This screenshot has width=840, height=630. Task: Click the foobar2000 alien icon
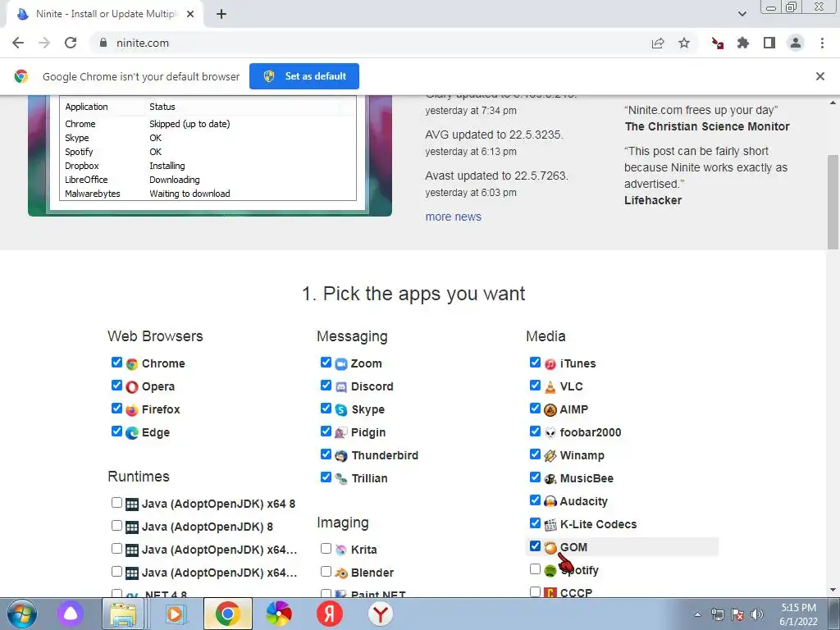point(550,433)
